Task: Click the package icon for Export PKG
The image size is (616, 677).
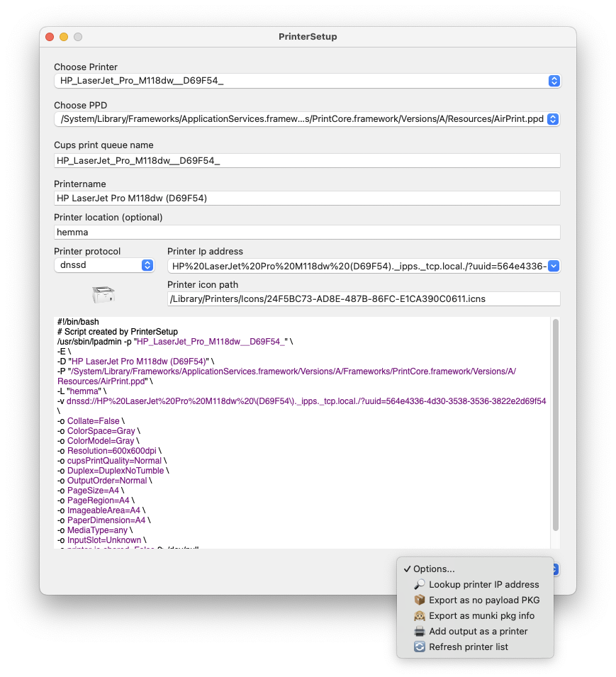Action: click(x=419, y=600)
